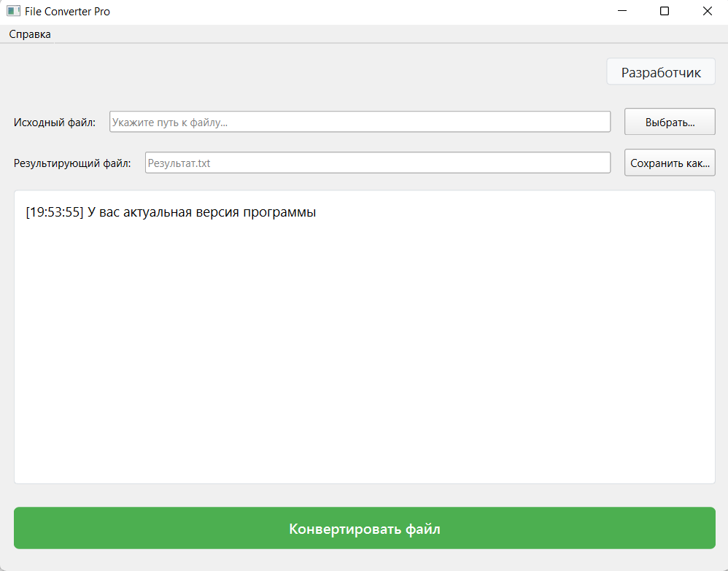This screenshot has height=571, width=728.
Task: Click Выбрать... to browse source file
Action: coord(669,122)
